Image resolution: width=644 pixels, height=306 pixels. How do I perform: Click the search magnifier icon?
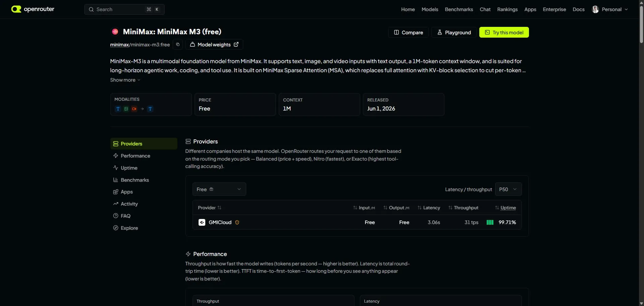point(91,9)
